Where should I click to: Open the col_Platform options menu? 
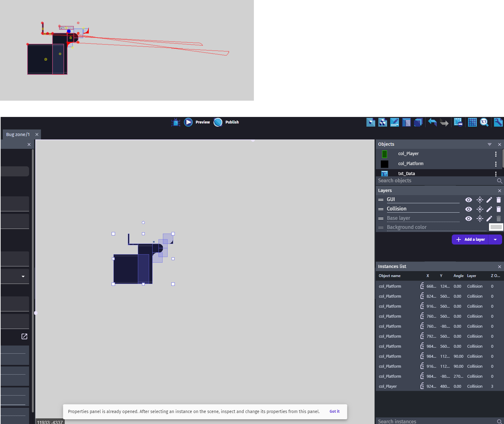point(495,164)
